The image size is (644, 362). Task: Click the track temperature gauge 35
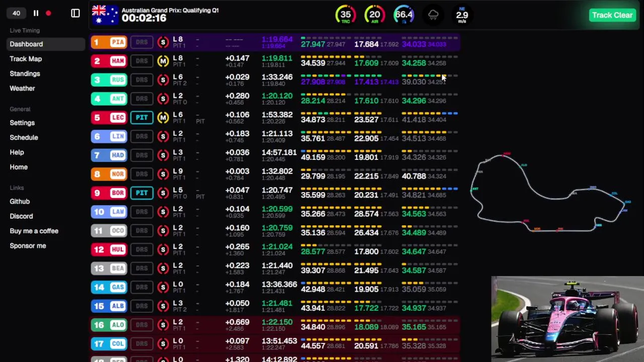click(345, 15)
